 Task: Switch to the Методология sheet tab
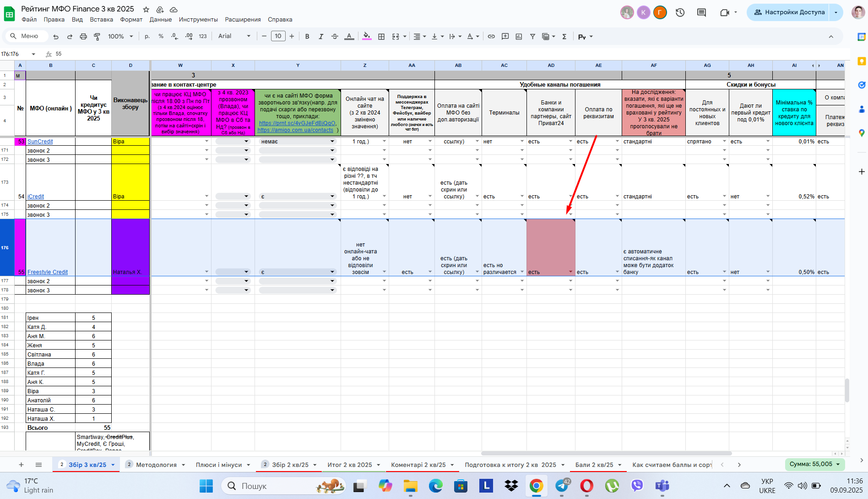156,465
